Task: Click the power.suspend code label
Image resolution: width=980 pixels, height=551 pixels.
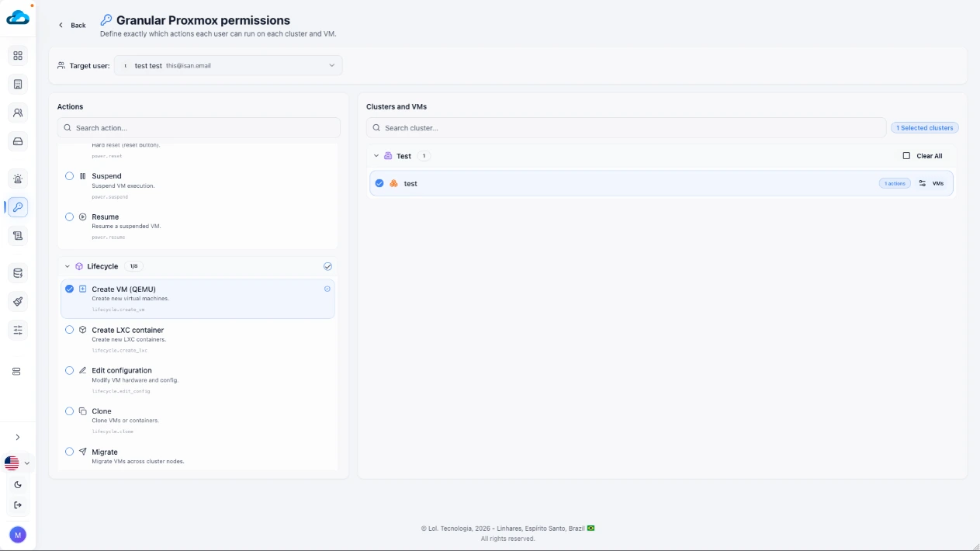Action: [110, 196]
